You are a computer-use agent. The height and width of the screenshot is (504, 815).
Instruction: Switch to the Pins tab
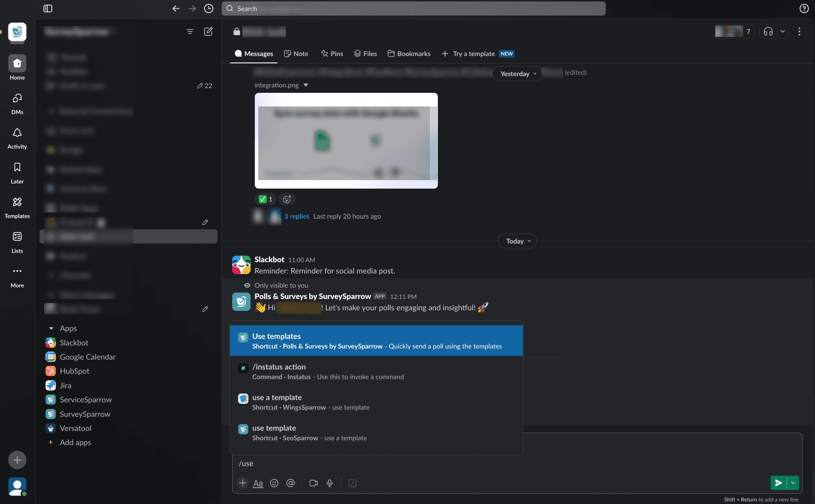332,54
